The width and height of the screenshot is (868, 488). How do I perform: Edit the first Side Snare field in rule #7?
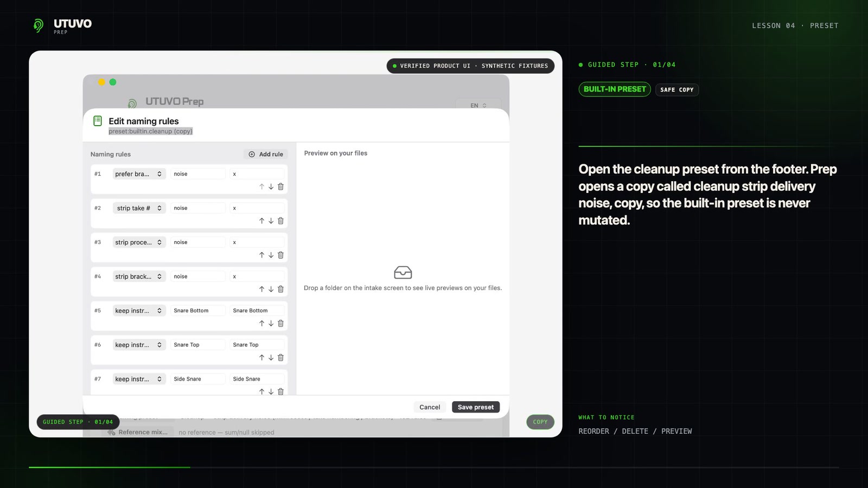click(x=198, y=379)
